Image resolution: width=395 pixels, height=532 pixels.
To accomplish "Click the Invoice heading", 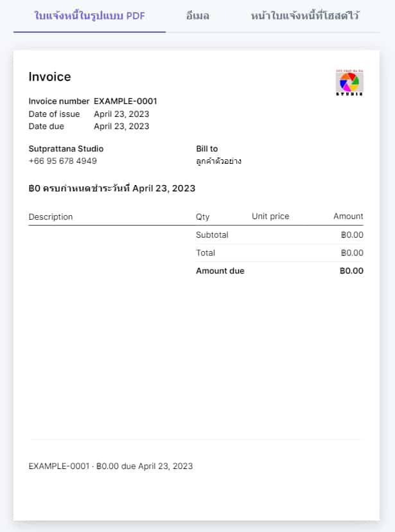I will coord(50,76).
